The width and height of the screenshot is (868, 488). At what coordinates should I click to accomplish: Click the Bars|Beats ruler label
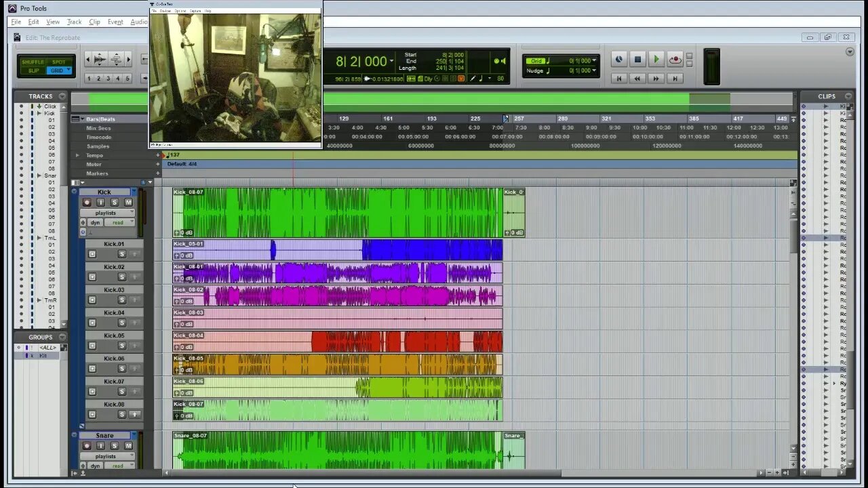pos(100,119)
